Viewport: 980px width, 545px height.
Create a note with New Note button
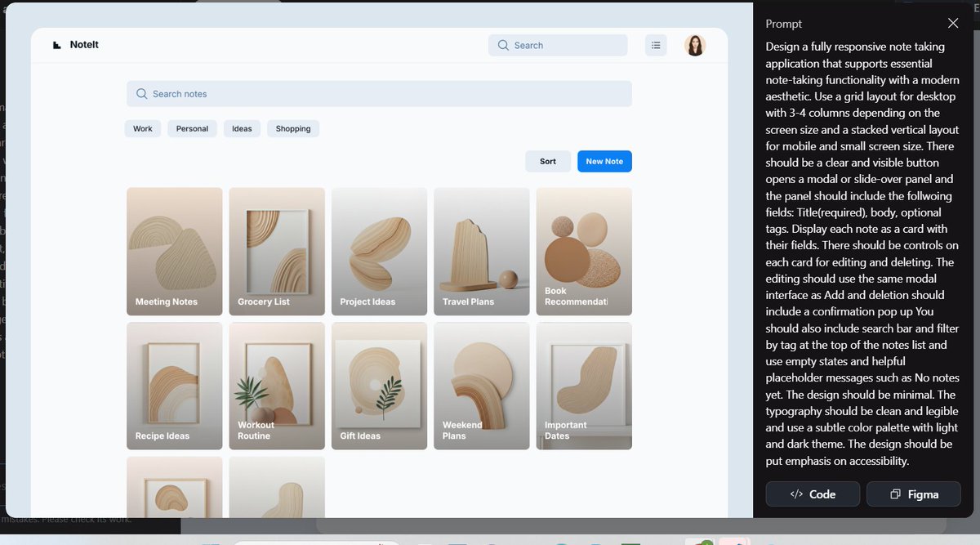(604, 161)
